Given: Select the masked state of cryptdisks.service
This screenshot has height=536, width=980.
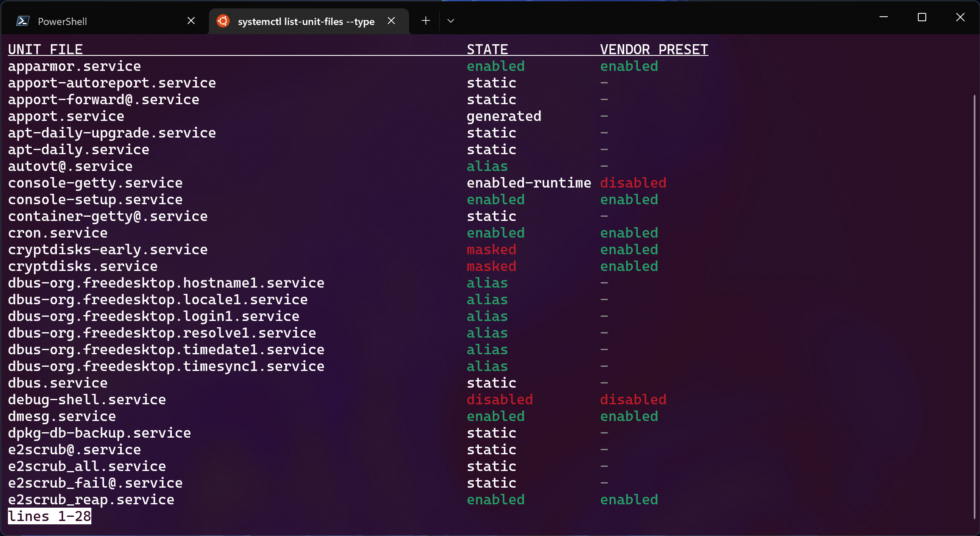Looking at the screenshot, I should (491, 266).
